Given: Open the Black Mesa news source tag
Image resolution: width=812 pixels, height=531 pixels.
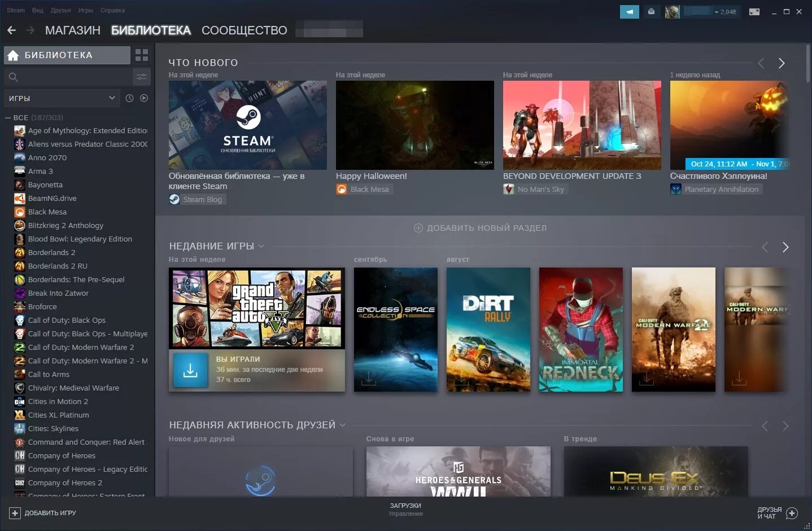Looking at the screenshot, I should pyautogui.click(x=365, y=189).
